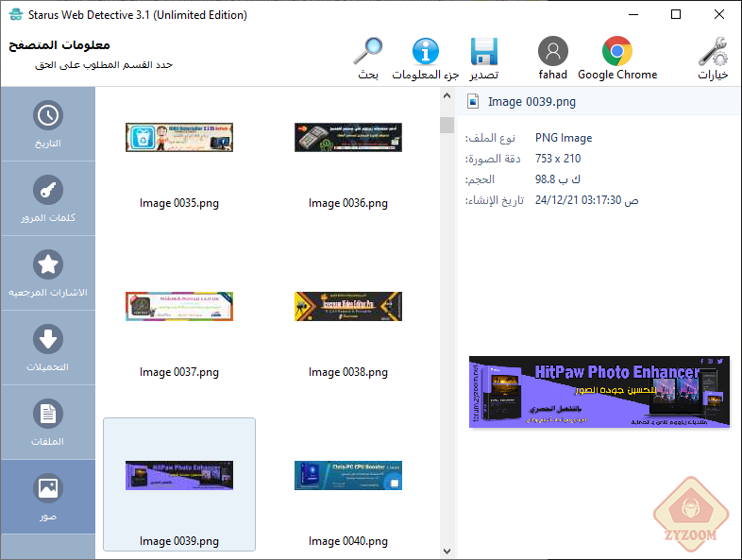Click the Image 0040.png file name label
This screenshot has width=742, height=560.
pyautogui.click(x=348, y=541)
